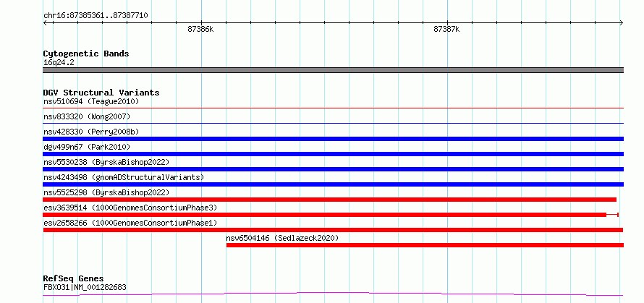This screenshot has width=644, height=303.
Task: Click the RefSeq Genes track heading
Action: tap(73, 279)
